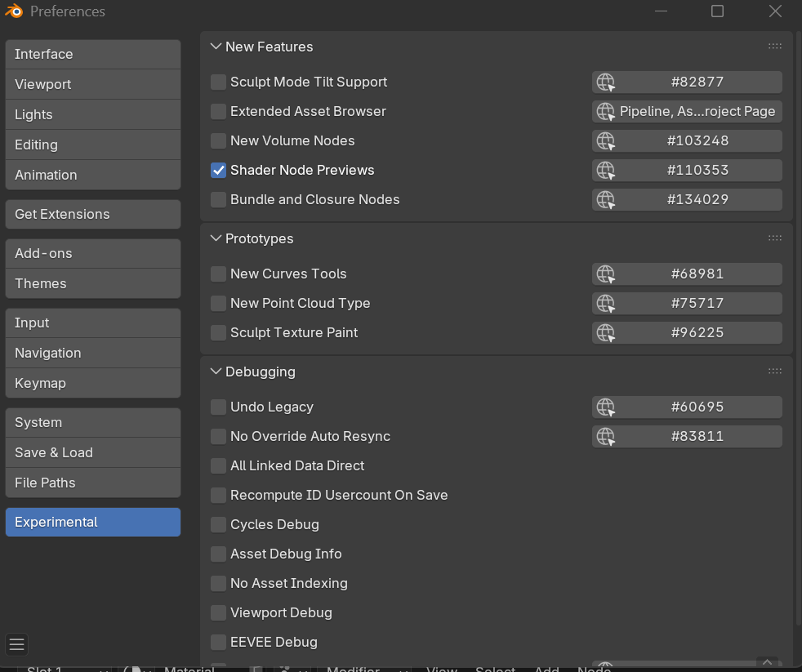Open issue link #82877
Image resolution: width=802 pixels, height=672 pixels.
[x=687, y=82]
